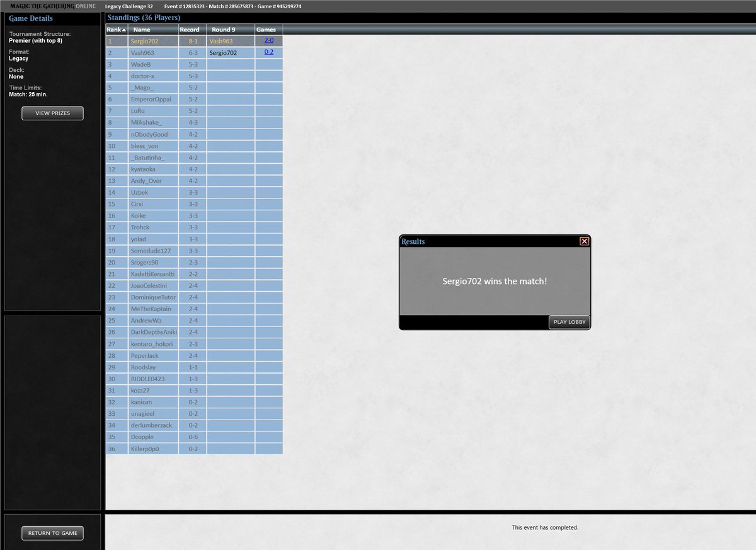Click the Standings (36 Players) heading
756x550 pixels.
pyautogui.click(x=144, y=18)
